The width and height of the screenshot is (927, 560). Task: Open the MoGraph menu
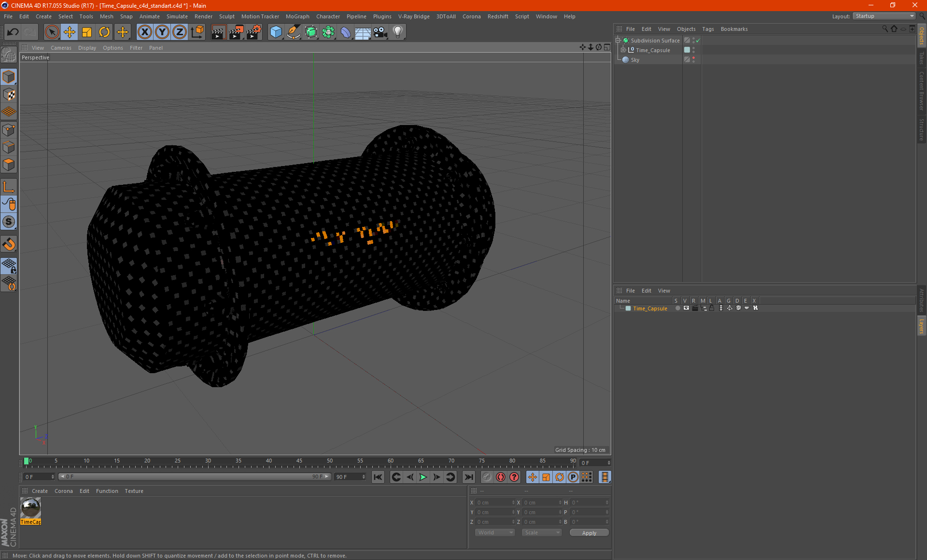coord(297,16)
